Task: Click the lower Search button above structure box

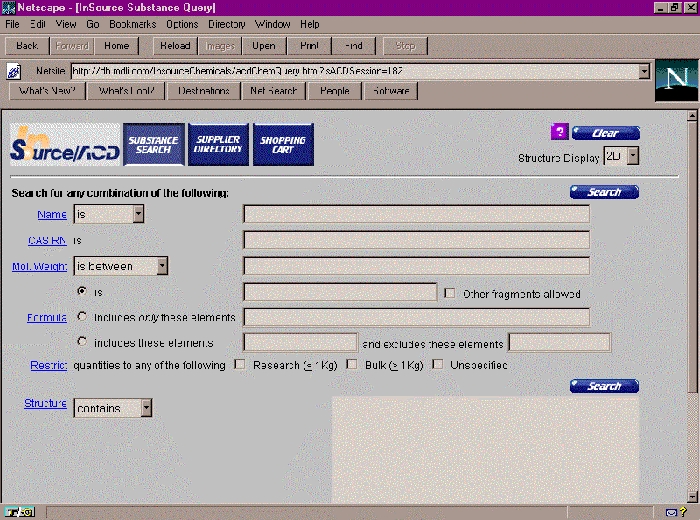Action: pos(604,386)
